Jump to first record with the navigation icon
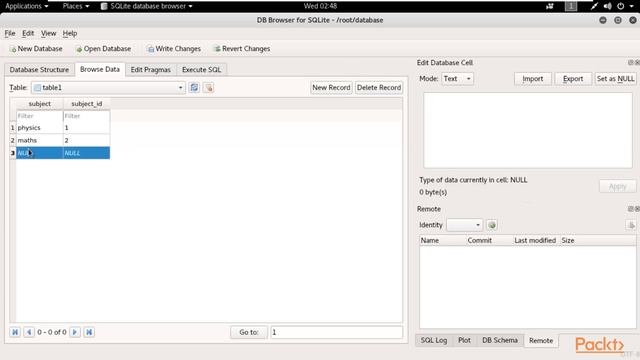Viewport: 640px width, 360px height. 15,332
